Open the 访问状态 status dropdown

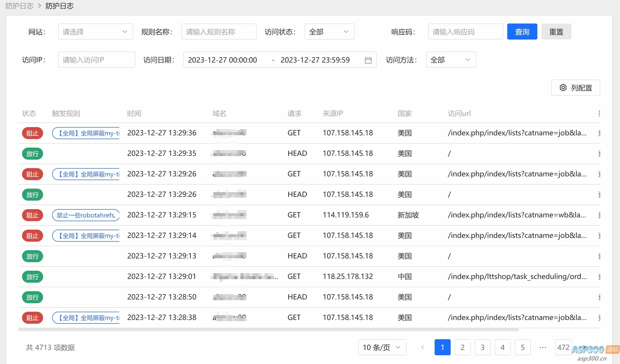pyautogui.click(x=329, y=32)
